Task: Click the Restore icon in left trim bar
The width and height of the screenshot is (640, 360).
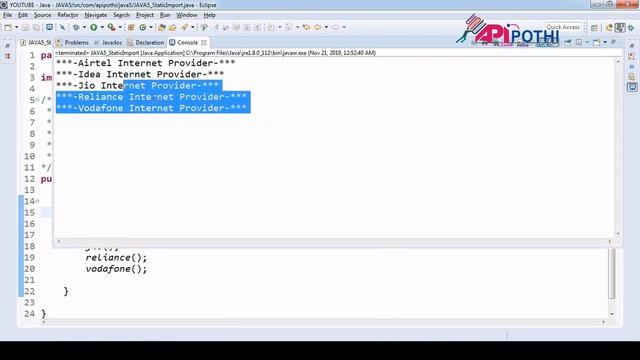Action: [x=7, y=46]
